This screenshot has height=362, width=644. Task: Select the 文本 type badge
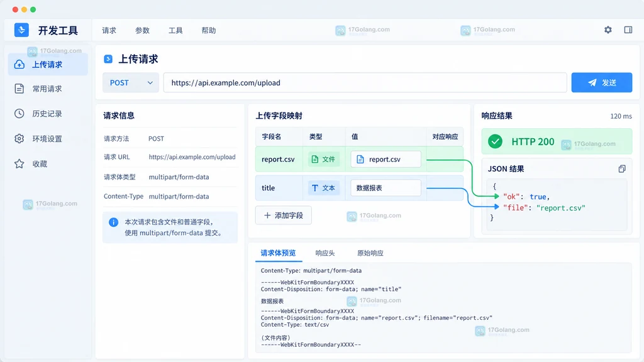tap(324, 188)
